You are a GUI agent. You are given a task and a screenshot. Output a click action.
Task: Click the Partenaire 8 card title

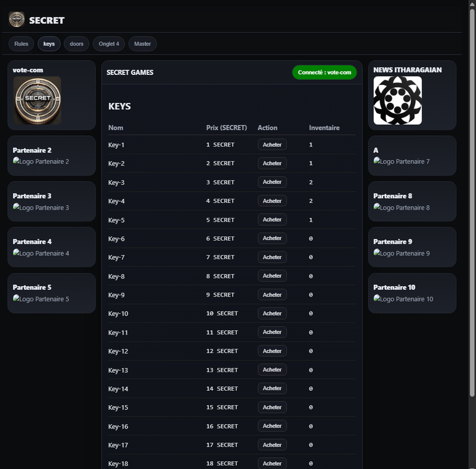tap(392, 196)
